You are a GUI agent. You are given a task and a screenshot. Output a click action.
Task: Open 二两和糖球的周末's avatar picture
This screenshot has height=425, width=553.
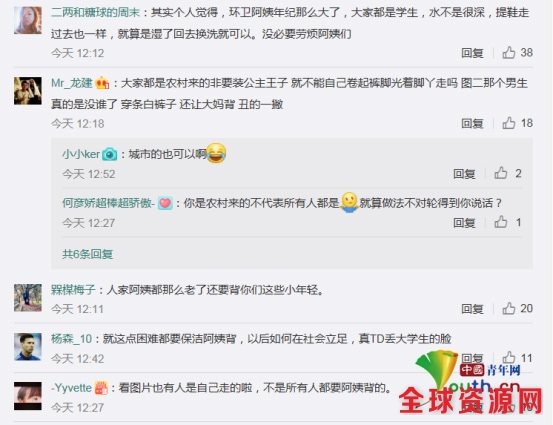(x=28, y=20)
